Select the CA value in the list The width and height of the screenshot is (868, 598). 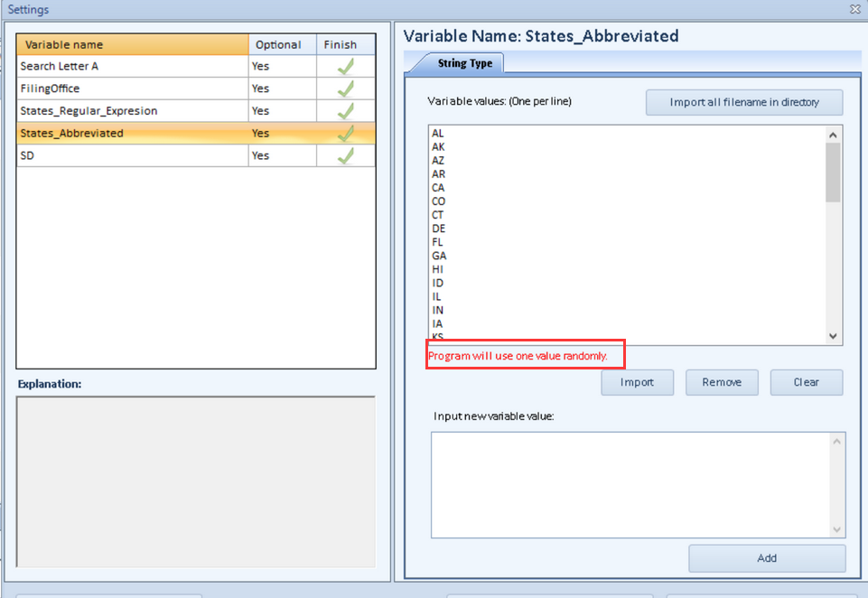click(438, 188)
